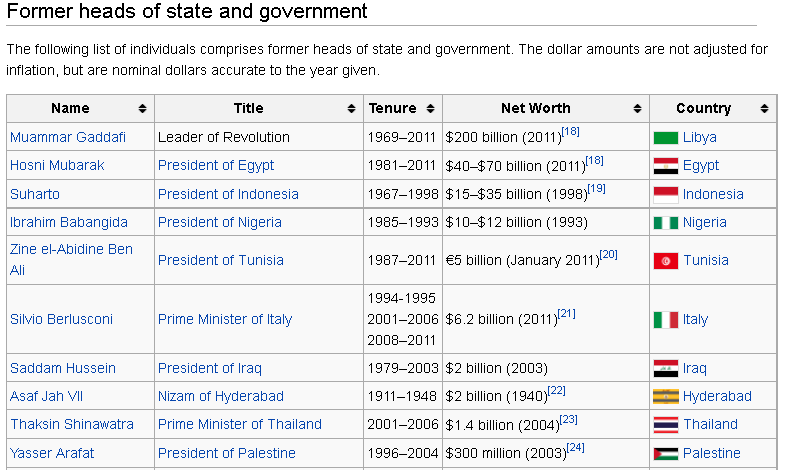
Task: Go to Nizam of Hyderabad page
Action: (221, 396)
